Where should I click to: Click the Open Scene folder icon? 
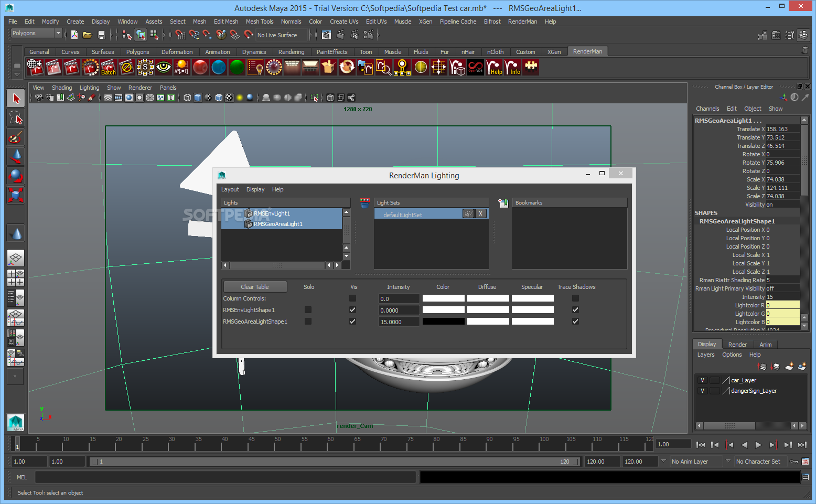point(87,35)
